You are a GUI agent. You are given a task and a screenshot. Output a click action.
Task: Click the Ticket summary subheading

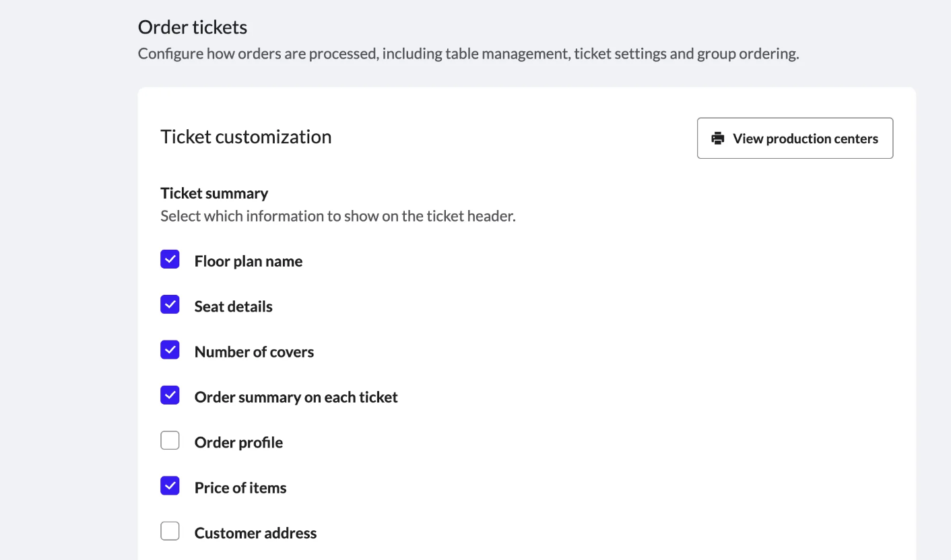click(214, 193)
